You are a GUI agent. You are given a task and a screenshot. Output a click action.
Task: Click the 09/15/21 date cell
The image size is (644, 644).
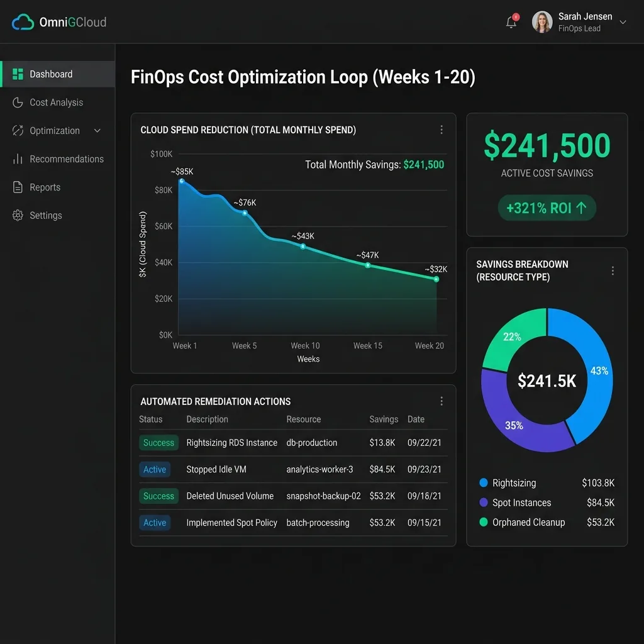coord(425,523)
